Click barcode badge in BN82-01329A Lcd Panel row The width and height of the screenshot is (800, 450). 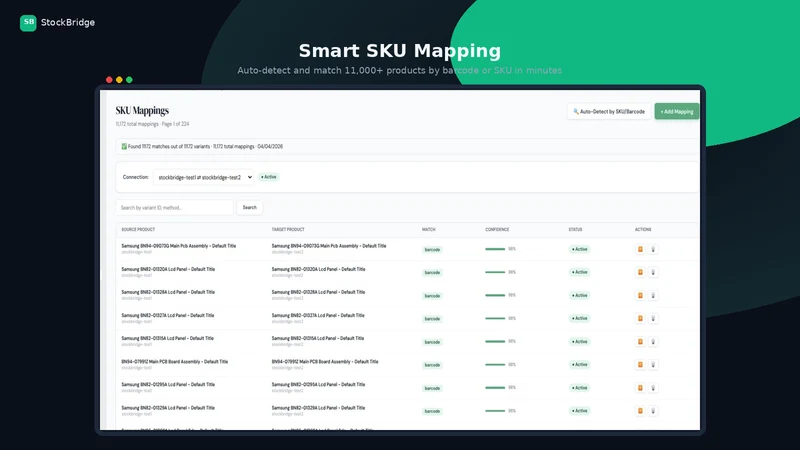[432, 411]
